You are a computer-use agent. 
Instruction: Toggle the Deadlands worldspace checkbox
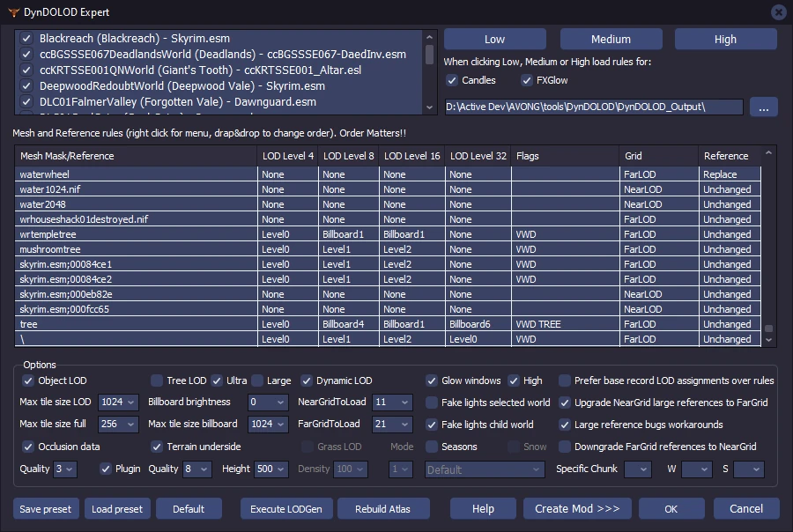[26, 54]
